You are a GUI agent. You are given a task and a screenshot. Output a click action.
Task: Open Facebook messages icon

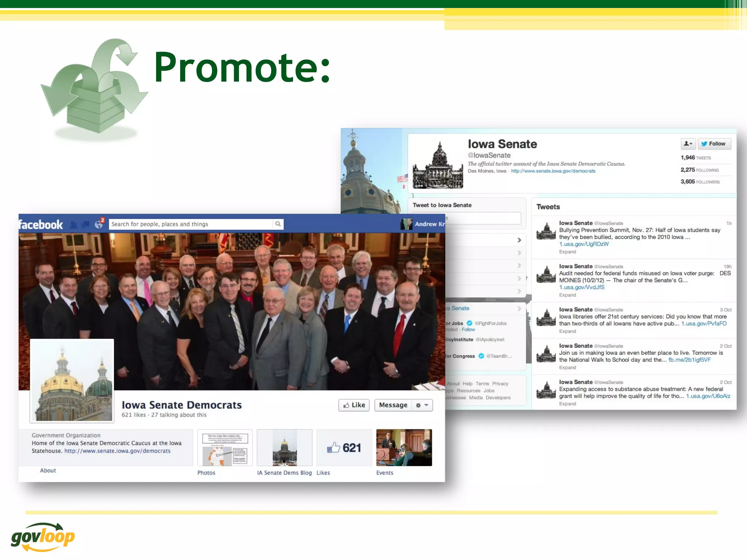(x=86, y=225)
